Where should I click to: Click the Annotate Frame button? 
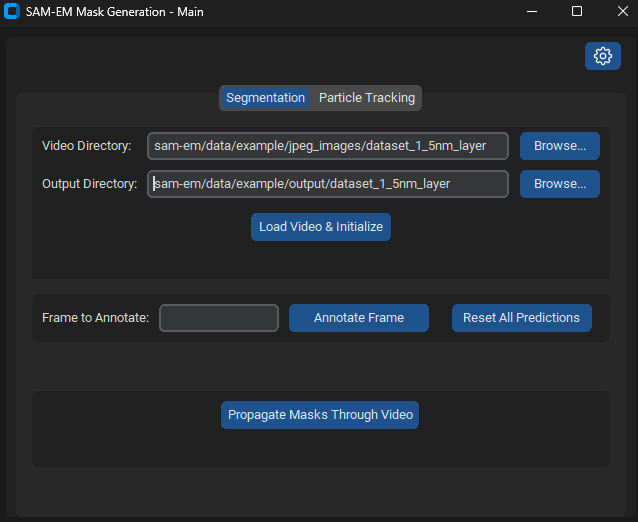point(358,318)
